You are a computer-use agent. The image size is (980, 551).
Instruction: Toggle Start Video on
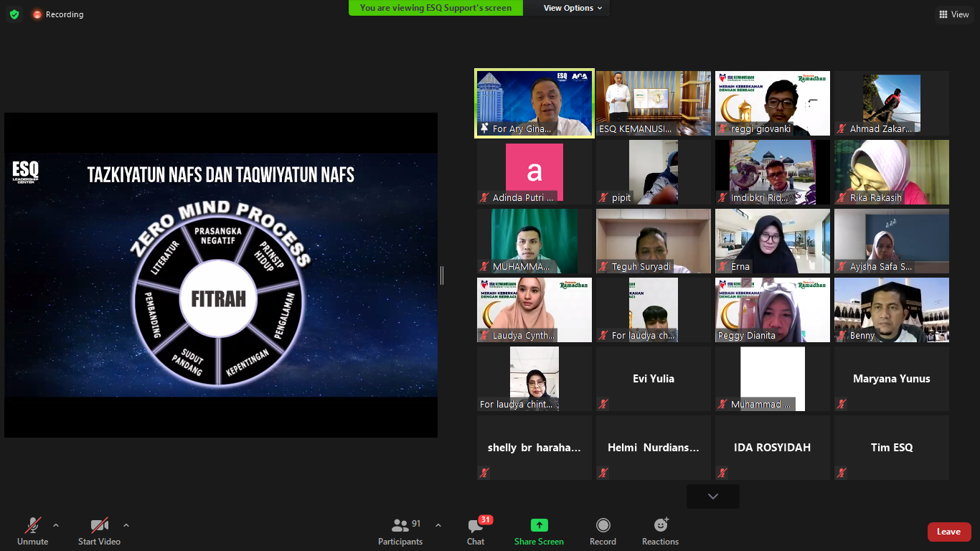click(99, 532)
